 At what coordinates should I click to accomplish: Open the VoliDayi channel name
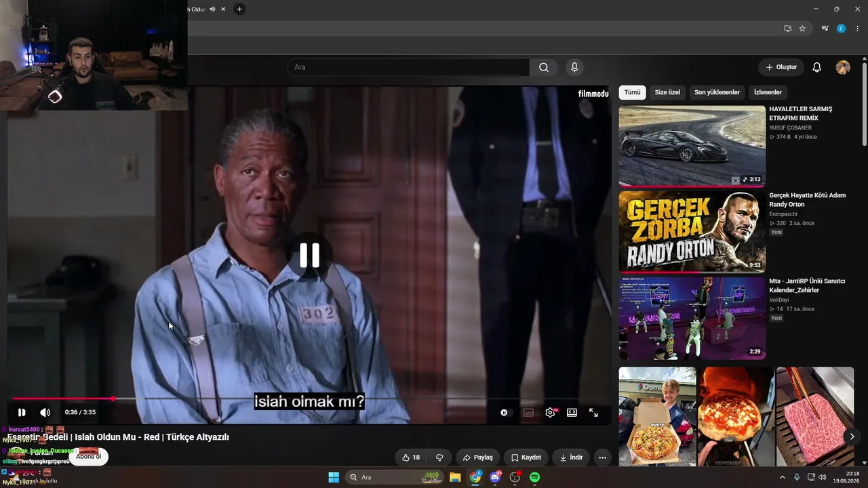(779, 300)
